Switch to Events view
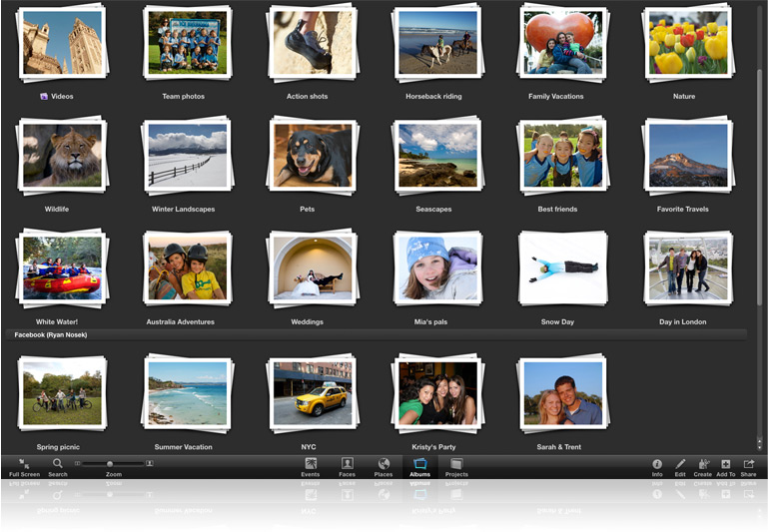Screen dimensions: 768x532 [x=310, y=467]
